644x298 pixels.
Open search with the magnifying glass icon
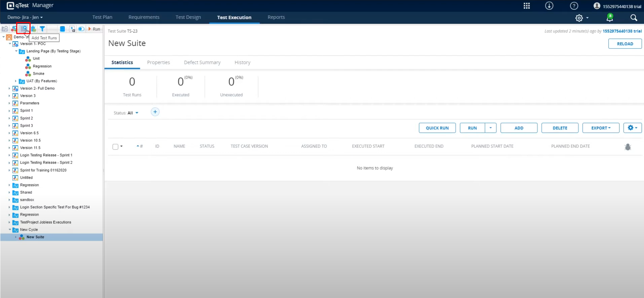pos(634,18)
